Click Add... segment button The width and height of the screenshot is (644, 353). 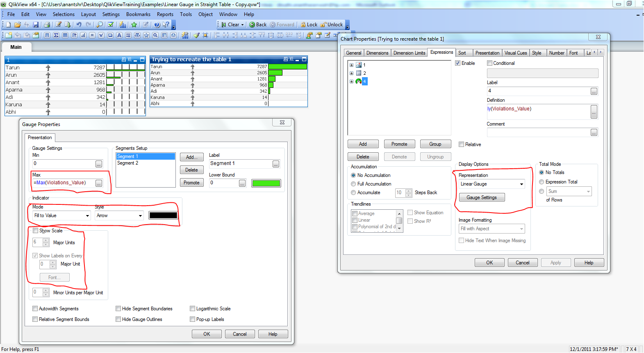coord(191,157)
